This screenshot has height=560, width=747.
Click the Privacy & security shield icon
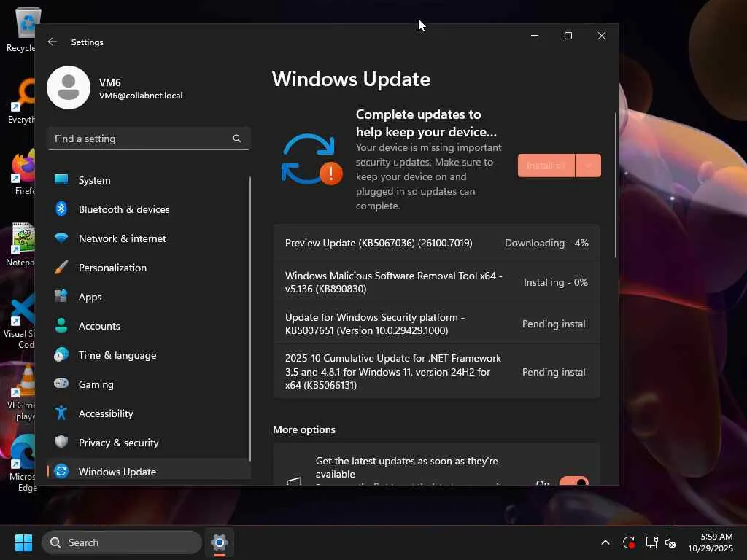tap(61, 442)
